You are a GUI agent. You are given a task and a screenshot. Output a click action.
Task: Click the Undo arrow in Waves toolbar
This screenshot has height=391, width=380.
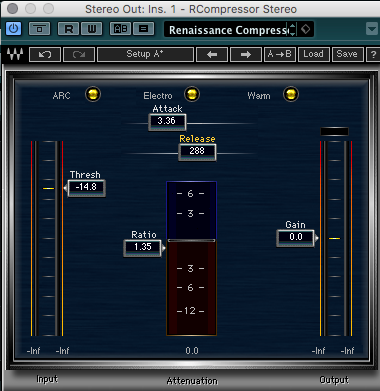click(45, 54)
